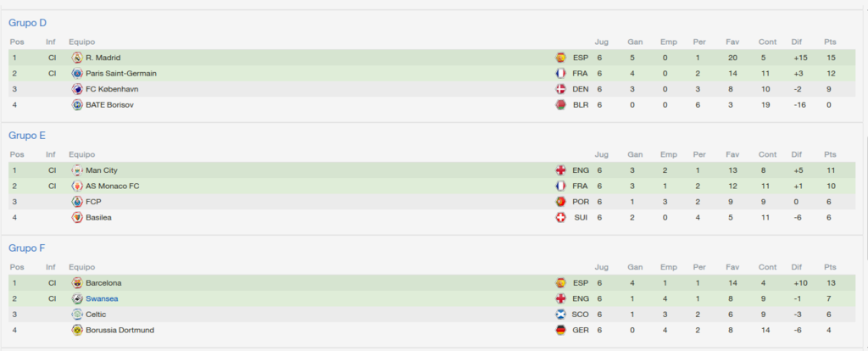868x351 pixels.
Task: Open the Grupo D heading link
Action: [28, 23]
